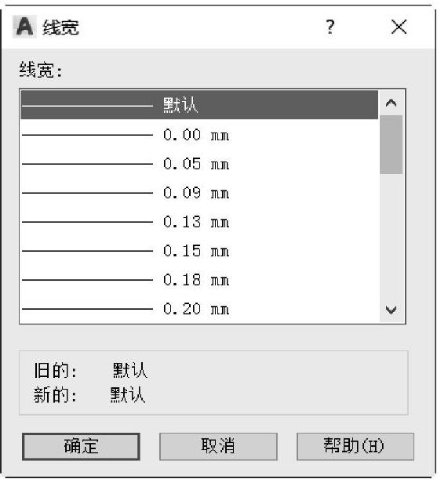Select the 0.13 mm lineweight
This screenshot has height=479, width=448.
click(199, 222)
